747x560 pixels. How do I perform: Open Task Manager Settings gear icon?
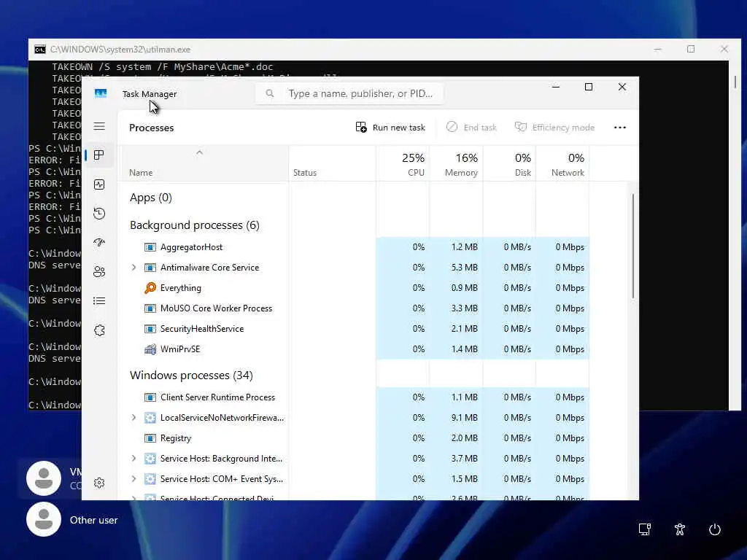(99, 483)
